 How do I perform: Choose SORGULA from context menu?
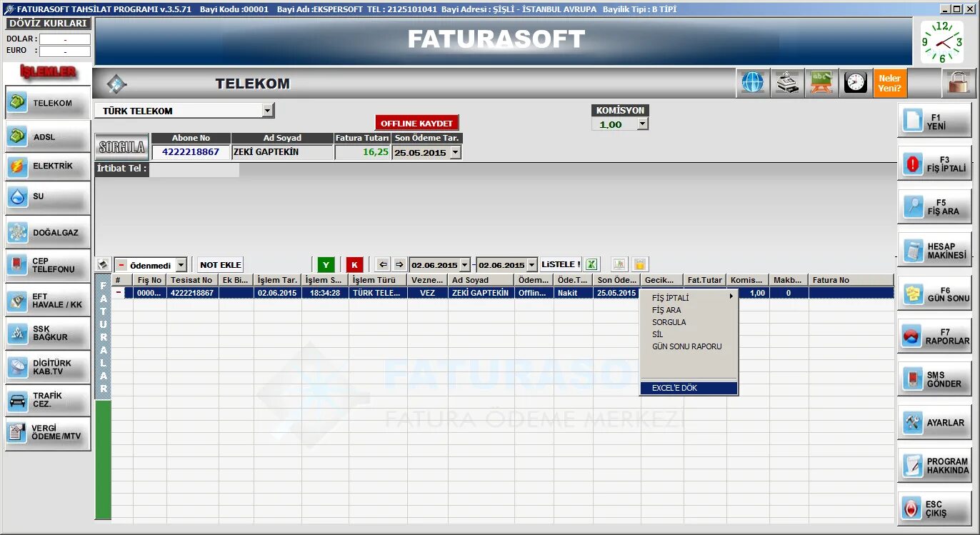(689, 322)
